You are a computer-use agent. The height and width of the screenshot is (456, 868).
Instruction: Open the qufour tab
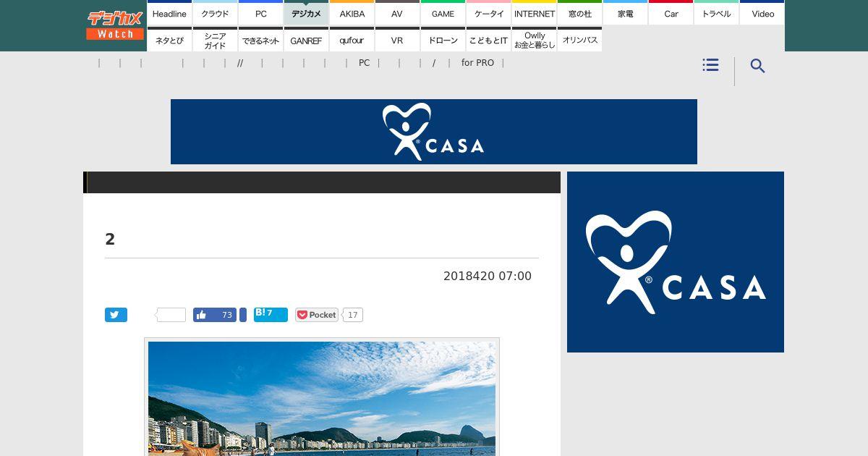pyautogui.click(x=352, y=39)
